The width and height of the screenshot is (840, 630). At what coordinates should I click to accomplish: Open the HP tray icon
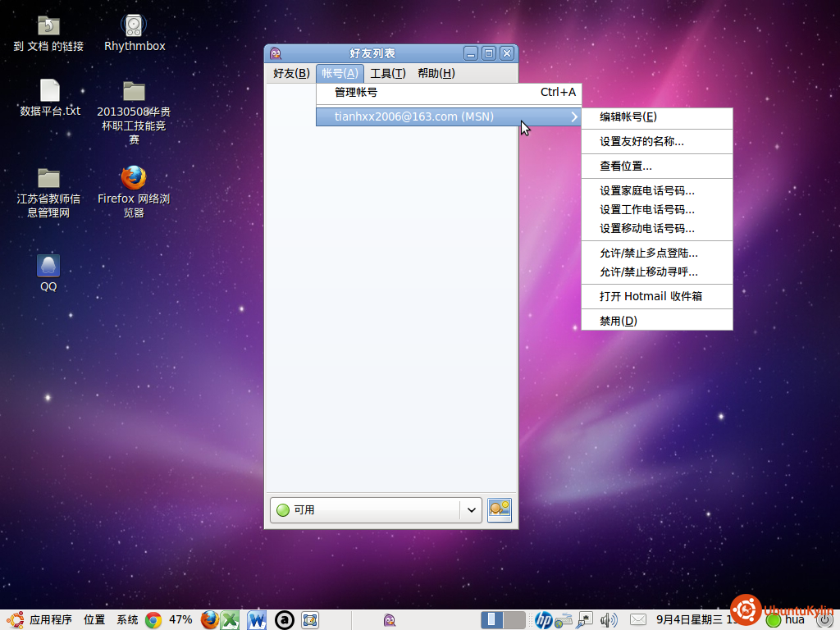(543, 620)
